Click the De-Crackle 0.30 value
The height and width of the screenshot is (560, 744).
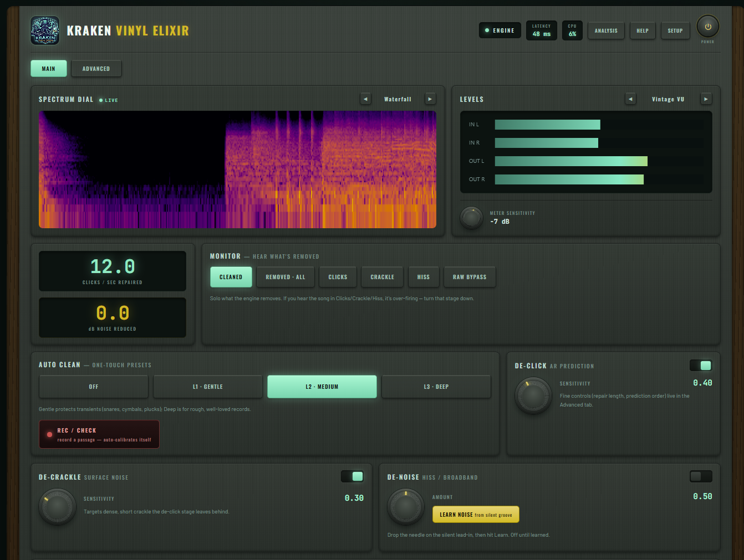(354, 498)
